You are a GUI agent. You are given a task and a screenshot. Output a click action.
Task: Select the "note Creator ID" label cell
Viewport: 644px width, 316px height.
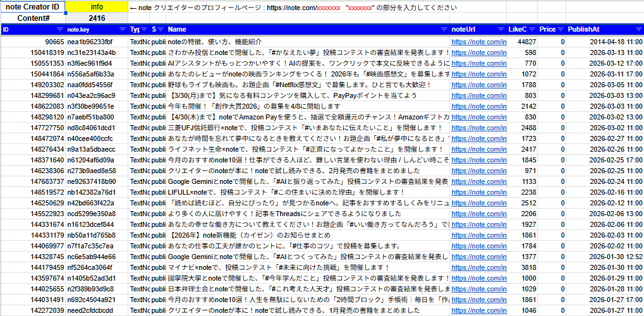click(33, 8)
